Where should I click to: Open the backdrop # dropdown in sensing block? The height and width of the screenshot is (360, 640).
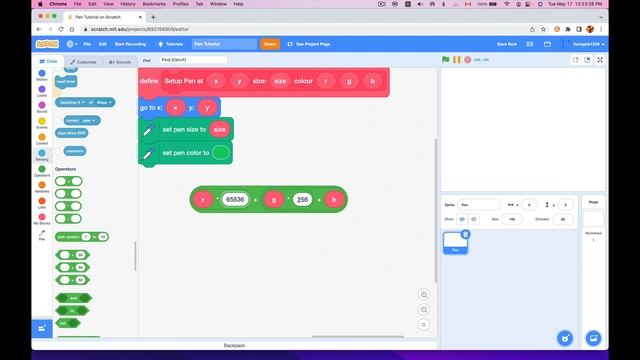pos(72,102)
